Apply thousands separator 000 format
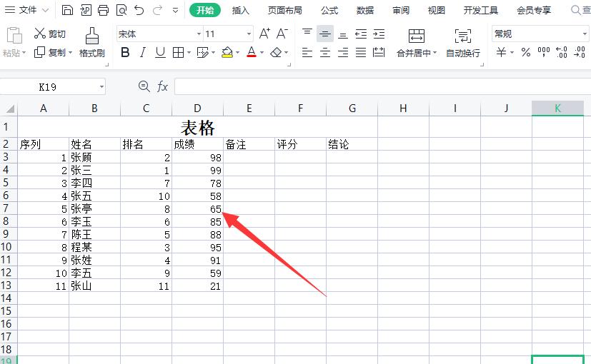Viewport: 591px width, 364px height. [544, 52]
